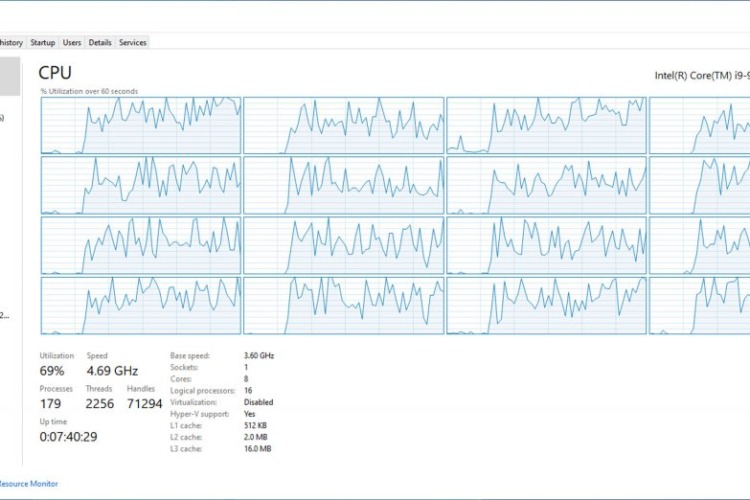Click the Virtualization Disabled value
The width and height of the screenshot is (750, 500).
tap(258, 402)
